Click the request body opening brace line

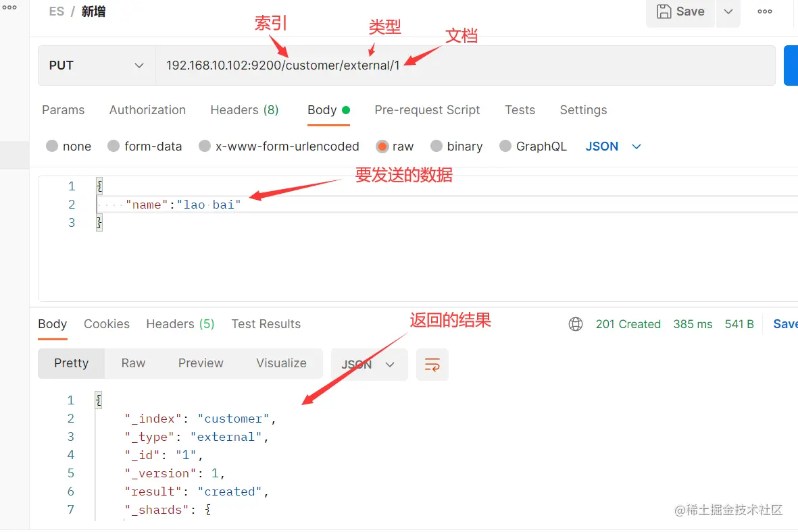[100, 186]
